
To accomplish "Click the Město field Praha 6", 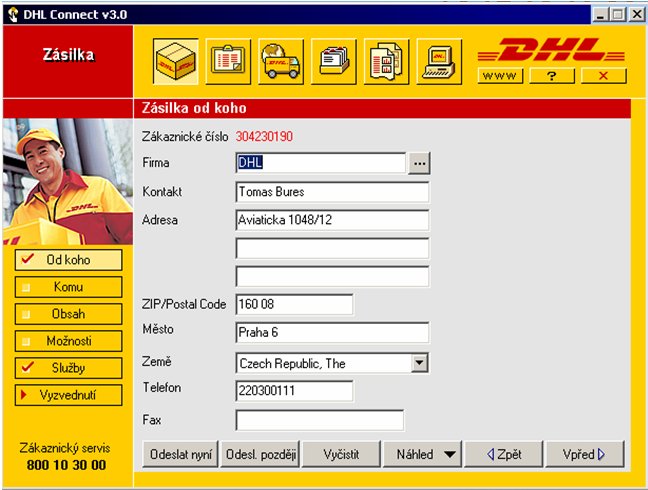I will [x=332, y=333].
